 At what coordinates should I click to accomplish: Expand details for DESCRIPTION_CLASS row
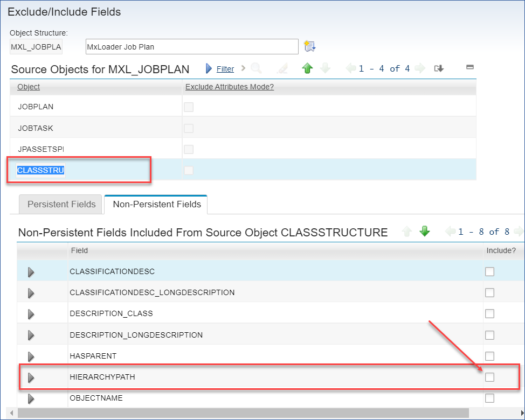tap(31, 314)
